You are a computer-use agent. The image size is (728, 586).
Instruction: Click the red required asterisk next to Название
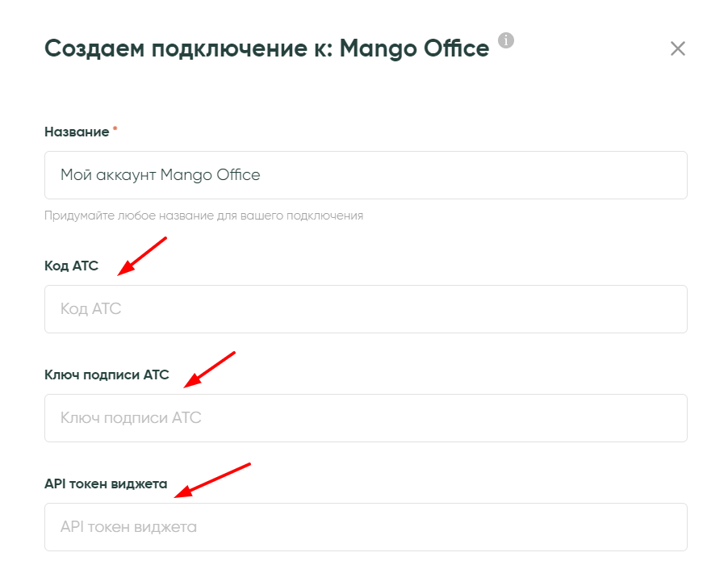click(115, 130)
